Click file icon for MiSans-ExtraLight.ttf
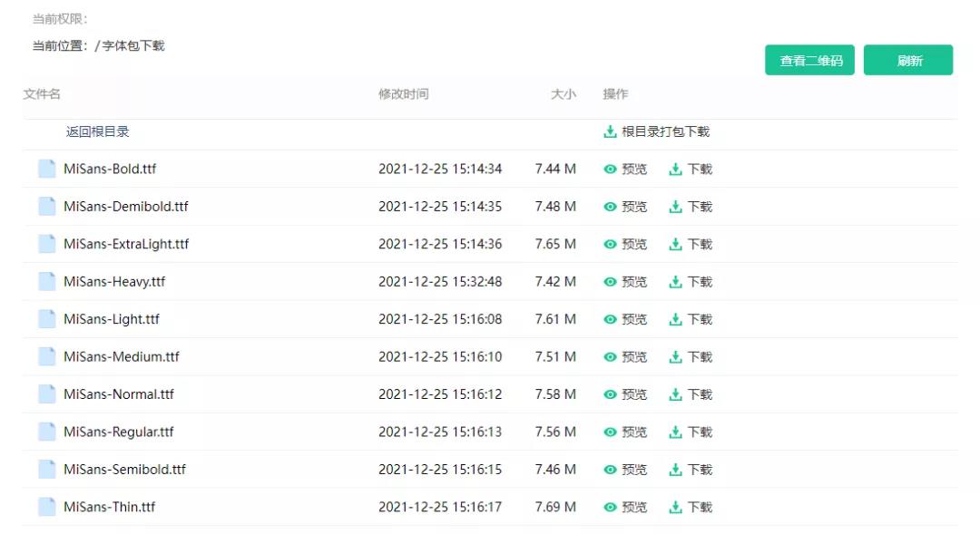The width and height of the screenshot is (980, 534). point(47,244)
